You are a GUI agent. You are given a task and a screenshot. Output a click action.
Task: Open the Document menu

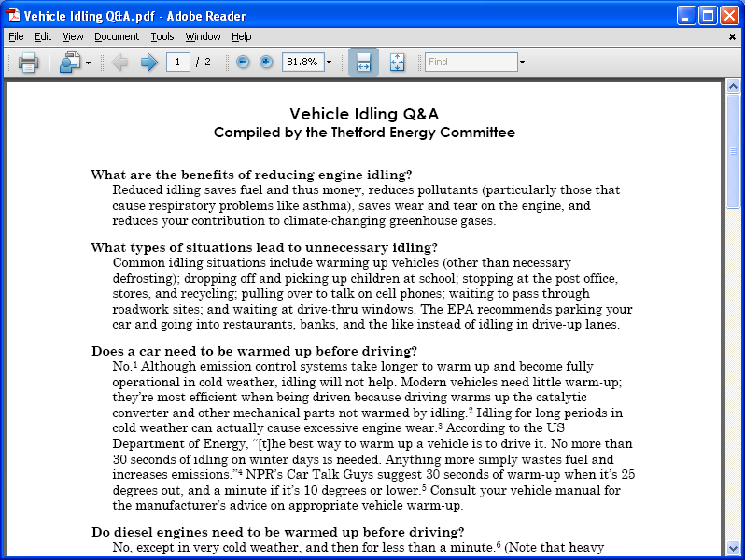[117, 36]
